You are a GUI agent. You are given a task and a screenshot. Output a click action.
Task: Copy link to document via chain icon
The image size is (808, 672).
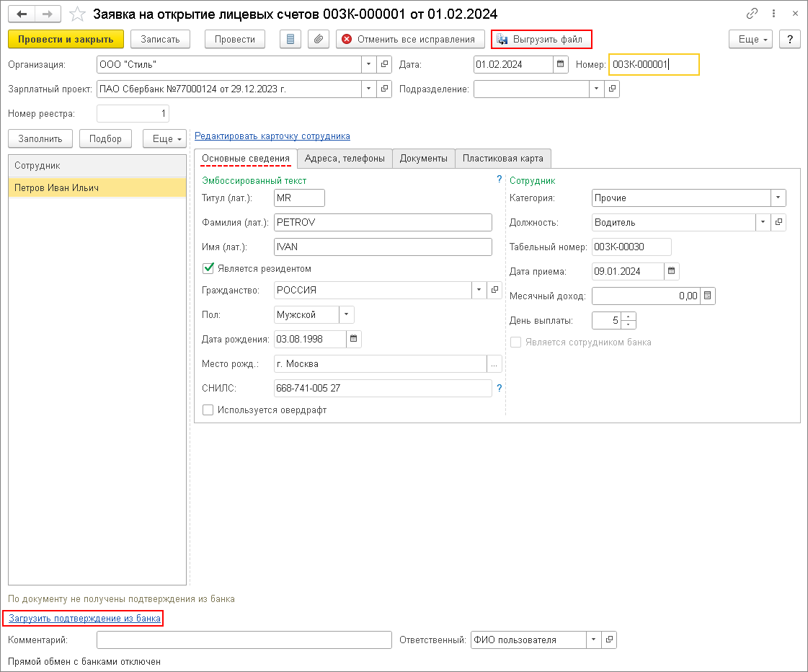(752, 14)
